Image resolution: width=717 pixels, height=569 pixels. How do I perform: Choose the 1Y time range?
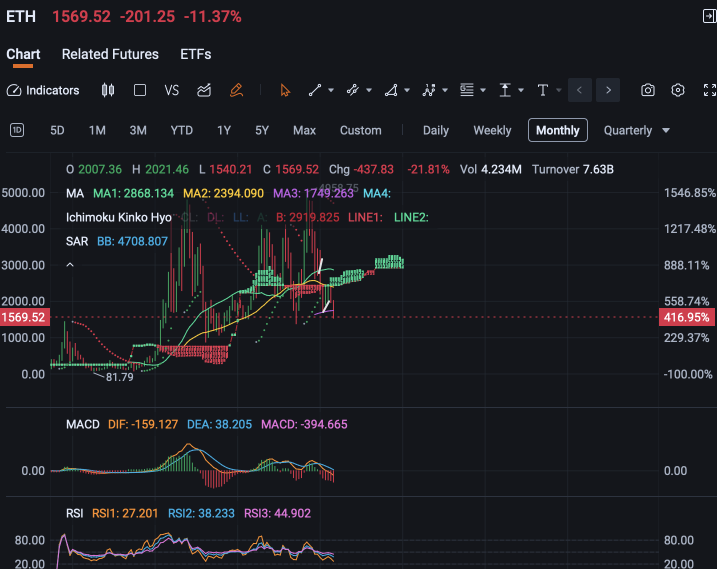point(224,131)
